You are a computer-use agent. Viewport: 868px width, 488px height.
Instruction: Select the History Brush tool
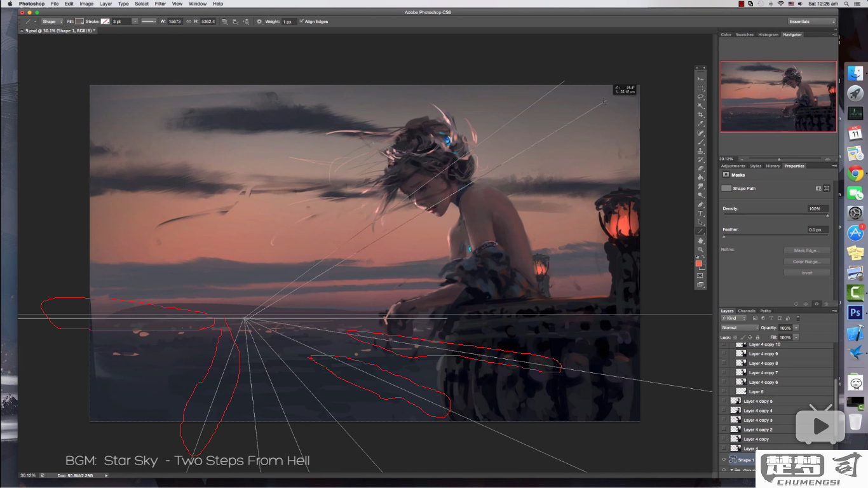701,160
